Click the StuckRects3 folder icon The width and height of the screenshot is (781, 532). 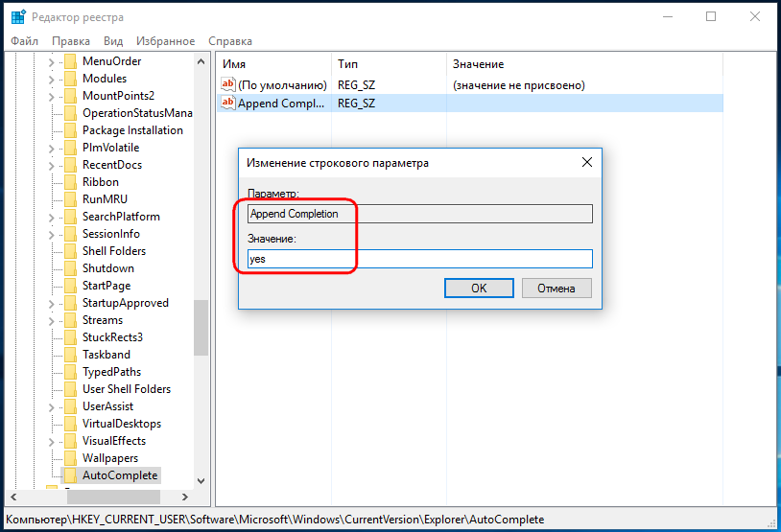tap(70, 337)
